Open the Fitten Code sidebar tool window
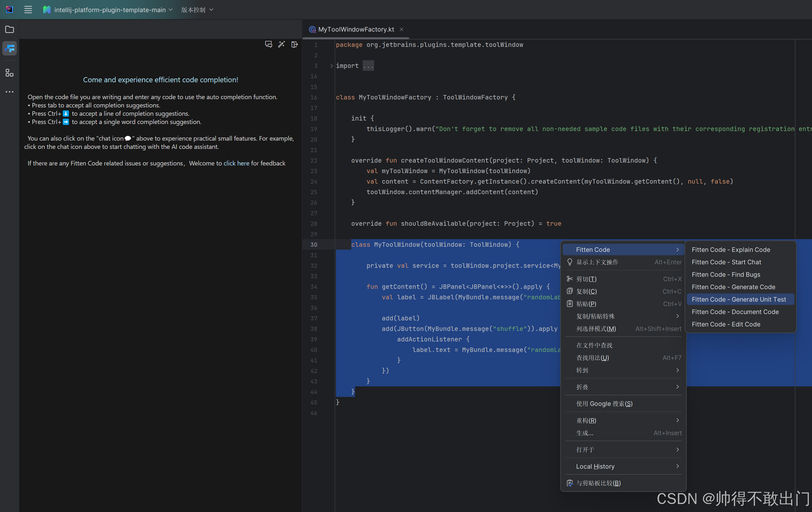The width and height of the screenshot is (812, 512). click(x=10, y=48)
